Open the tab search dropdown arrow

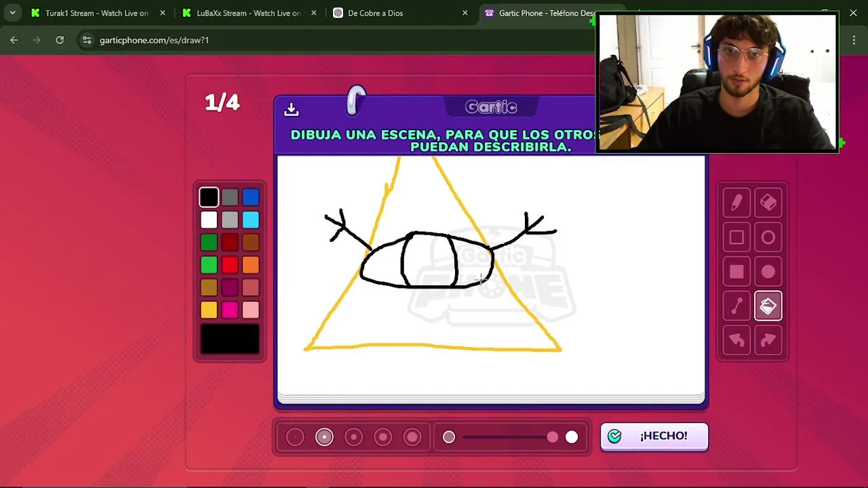click(x=12, y=13)
